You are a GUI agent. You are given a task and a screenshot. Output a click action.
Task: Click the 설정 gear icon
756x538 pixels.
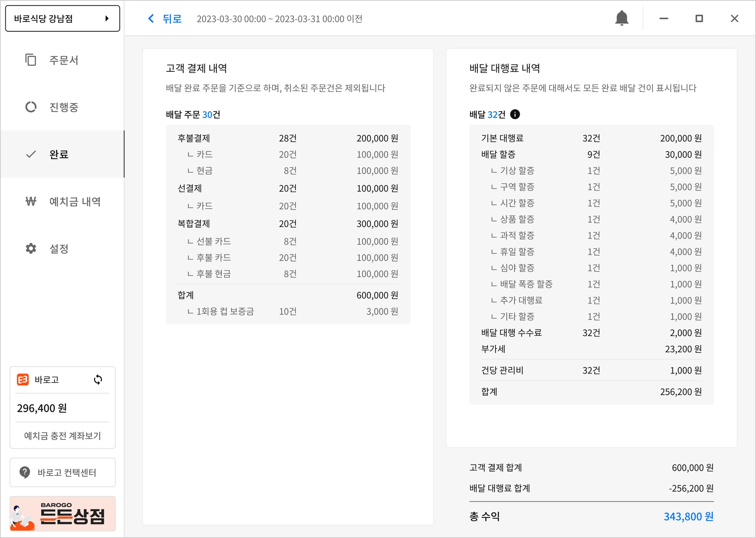click(31, 248)
